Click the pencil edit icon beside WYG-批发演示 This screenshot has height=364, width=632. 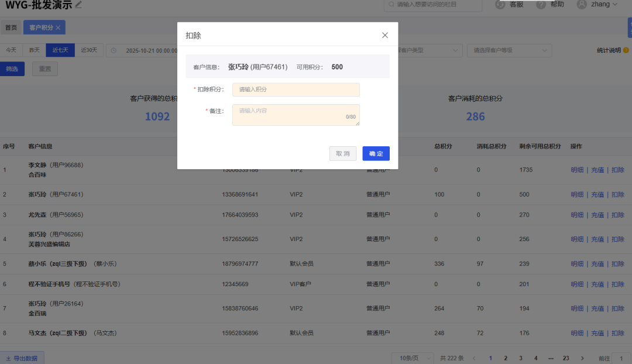[77, 4]
